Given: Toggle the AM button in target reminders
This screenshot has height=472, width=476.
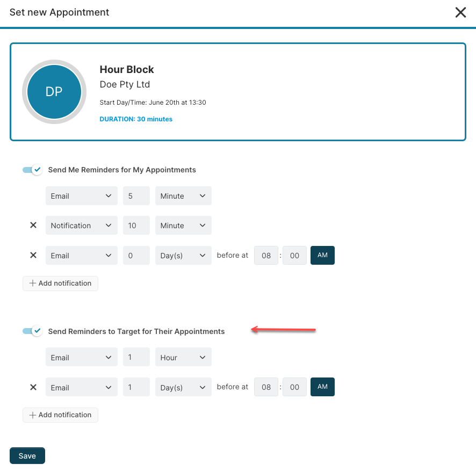Looking at the screenshot, I should tap(322, 387).
